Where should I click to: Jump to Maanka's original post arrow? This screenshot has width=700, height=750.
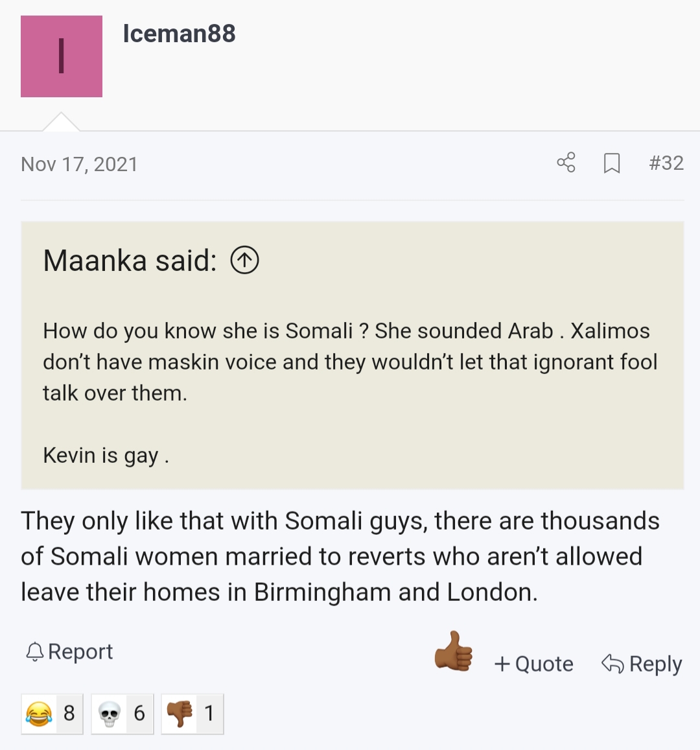point(245,261)
